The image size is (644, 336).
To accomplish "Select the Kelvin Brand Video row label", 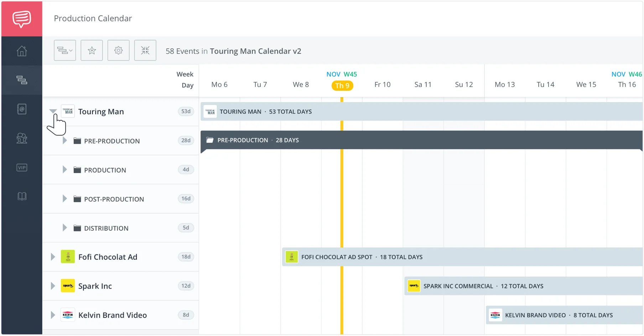I will [x=113, y=315].
